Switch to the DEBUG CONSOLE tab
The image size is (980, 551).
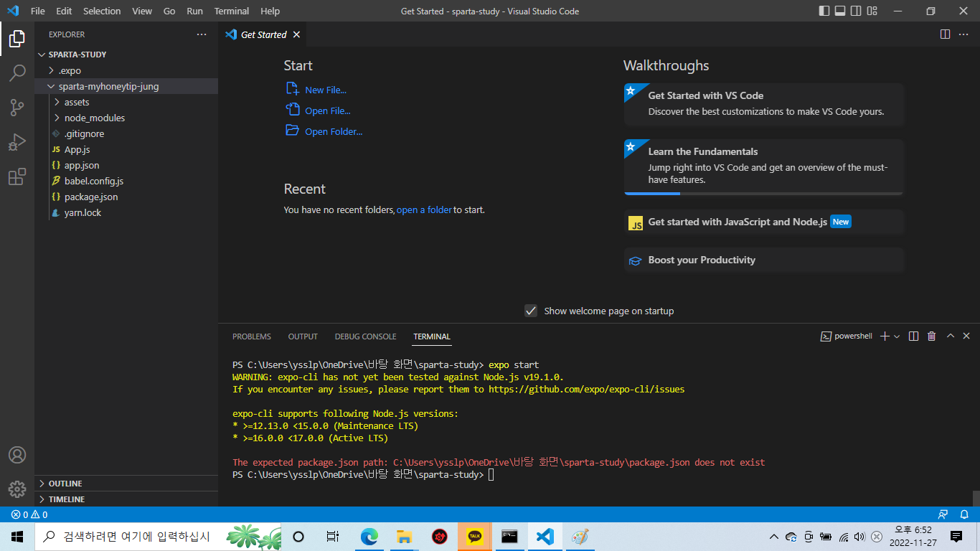click(x=365, y=336)
